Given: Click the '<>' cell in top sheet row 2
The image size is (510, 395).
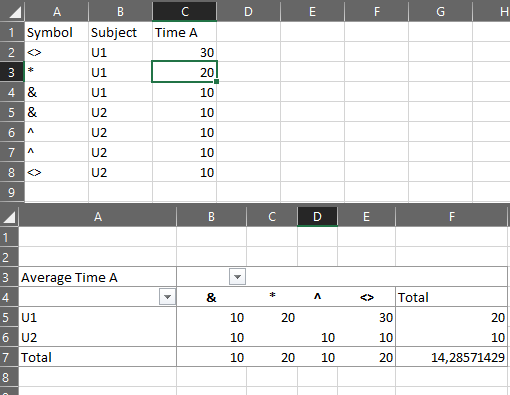Looking at the screenshot, I should tap(56, 52).
